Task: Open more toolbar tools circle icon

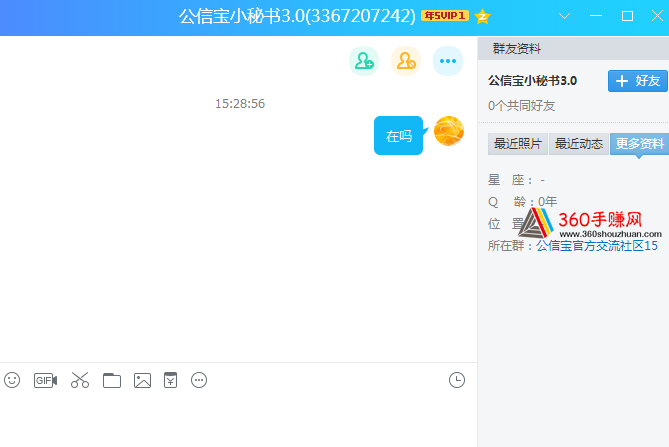Action: click(x=199, y=380)
